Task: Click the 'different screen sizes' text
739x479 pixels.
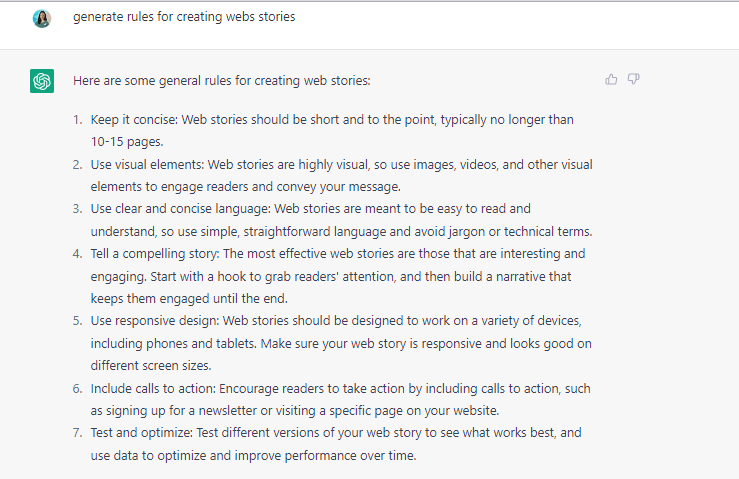Action: coord(151,365)
